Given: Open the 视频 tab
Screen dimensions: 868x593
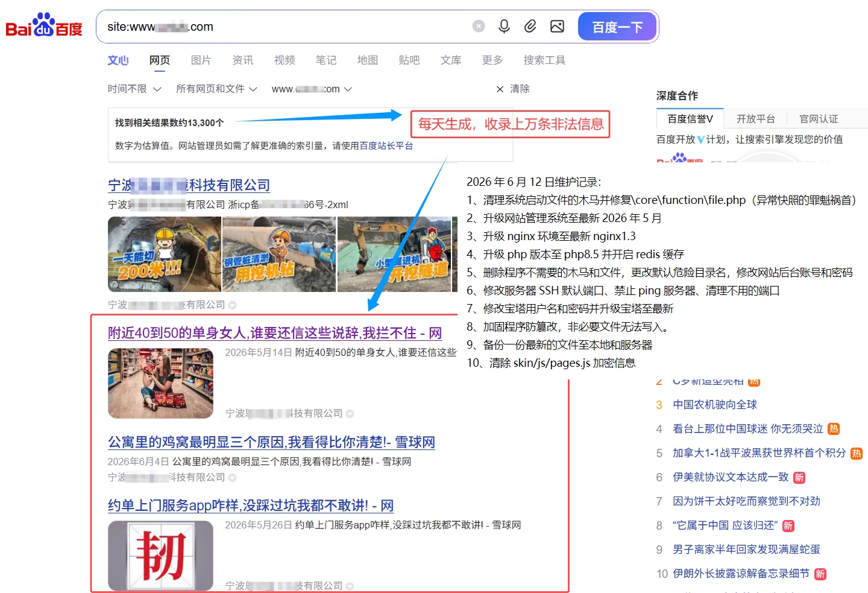Looking at the screenshot, I should click(x=285, y=60).
